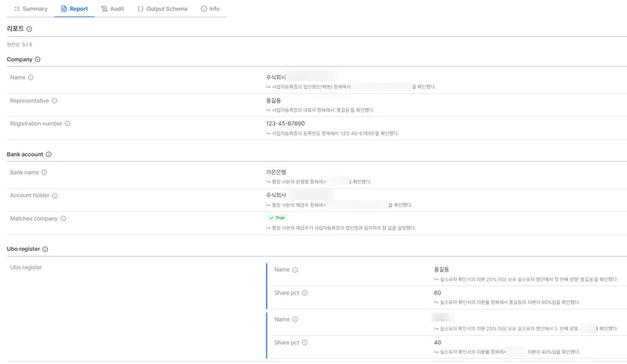
Task: Click first Ubo entry name 홍길동
Action: pyautogui.click(x=441, y=269)
